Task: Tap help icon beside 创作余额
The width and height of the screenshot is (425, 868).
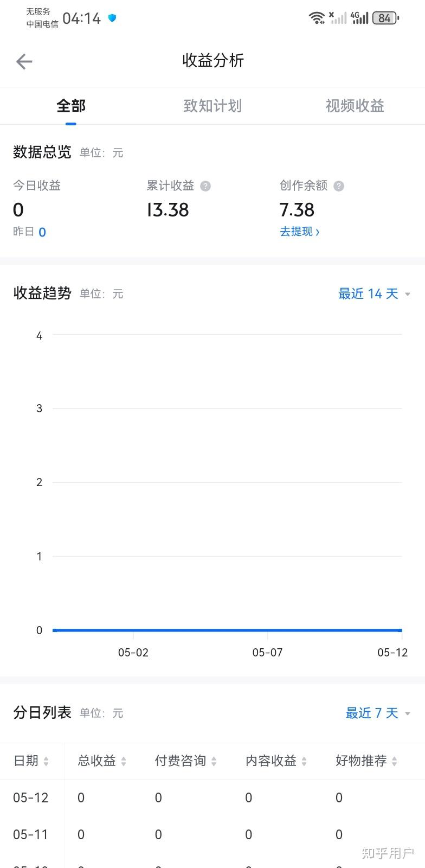Action: [x=339, y=186]
